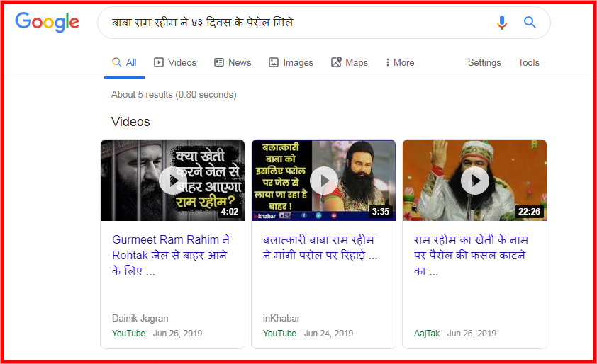Click the Videos tab play-box icon
The height and width of the screenshot is (364, 597).
(x=158, y=62)
